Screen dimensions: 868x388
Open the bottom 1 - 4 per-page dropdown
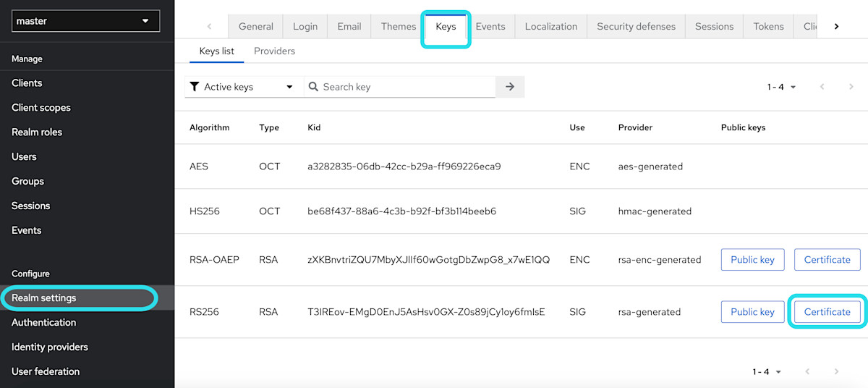click(767, 371)
